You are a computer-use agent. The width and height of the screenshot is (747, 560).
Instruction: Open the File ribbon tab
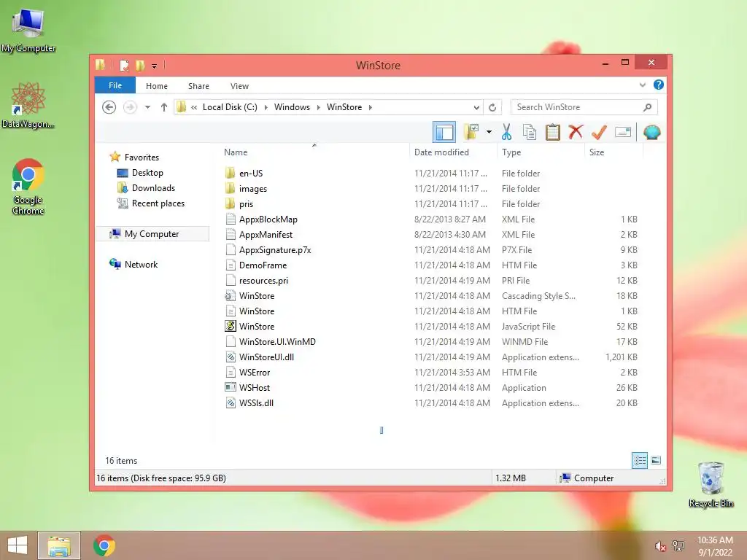tap(115, 86)
